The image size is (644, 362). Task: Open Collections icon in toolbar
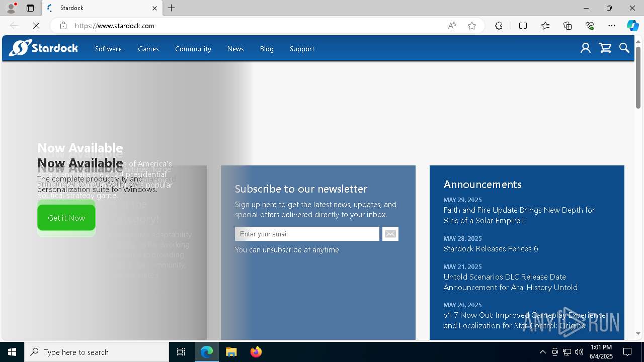tap(568, 26)
